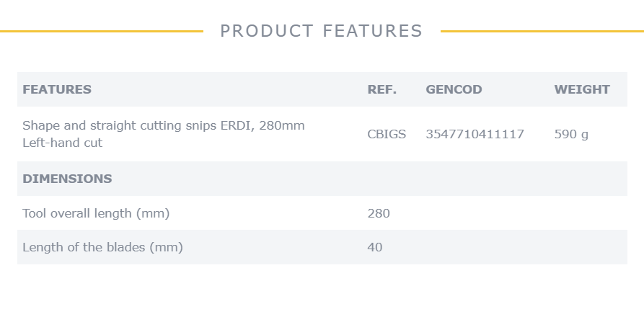This screenshot has height=322, width=644.
Task: Select the Tool overall length label
Action: (x=96, y=213)
